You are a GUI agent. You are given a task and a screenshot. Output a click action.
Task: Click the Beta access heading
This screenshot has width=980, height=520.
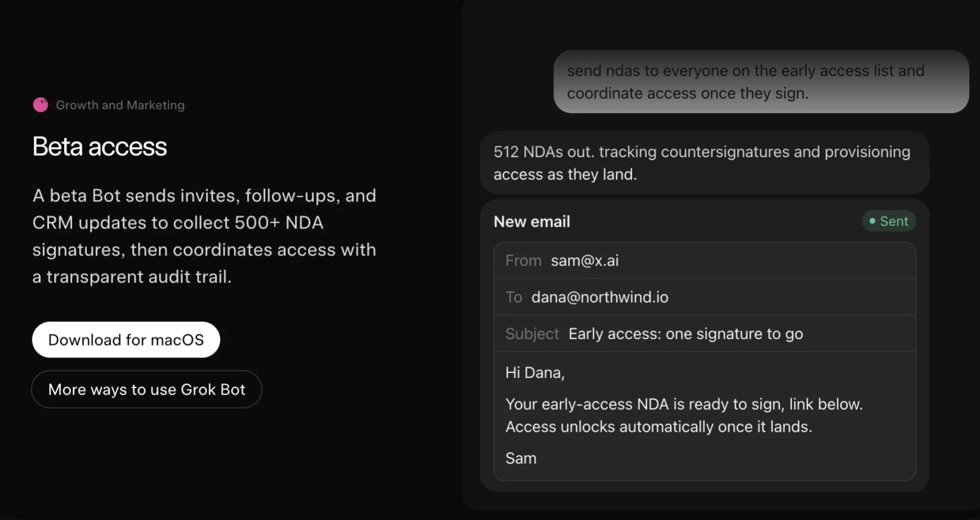pyautogui.click(x=99, y=146)
